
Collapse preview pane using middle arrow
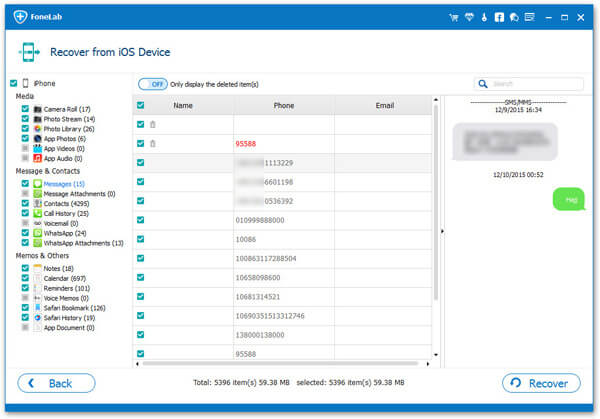[x=442, y=231]
